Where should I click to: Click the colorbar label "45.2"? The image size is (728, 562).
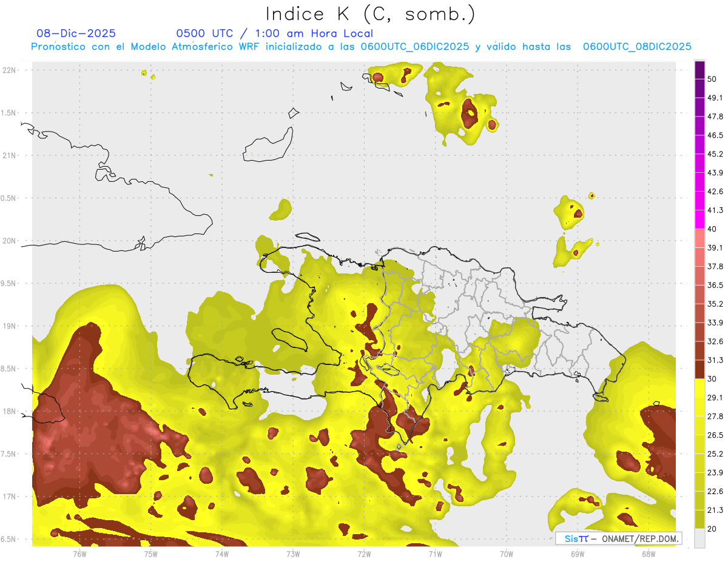pyautogui.click(x=715, y=154)
